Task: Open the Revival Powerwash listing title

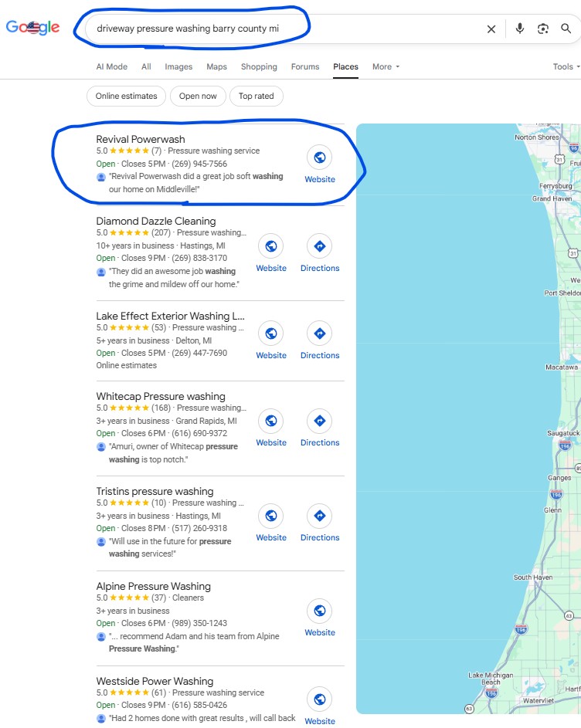Action: click(x=141, y=139)
